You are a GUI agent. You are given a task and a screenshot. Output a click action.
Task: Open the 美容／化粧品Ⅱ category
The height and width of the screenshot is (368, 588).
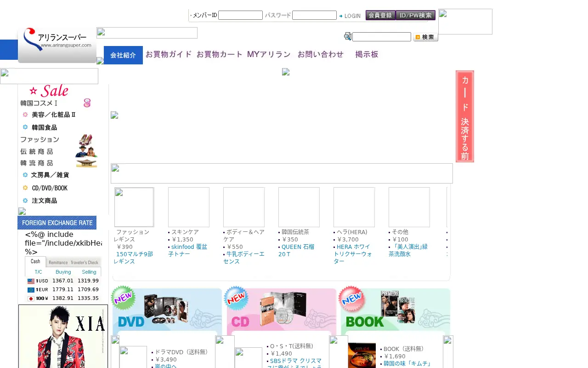pos(53,115)
